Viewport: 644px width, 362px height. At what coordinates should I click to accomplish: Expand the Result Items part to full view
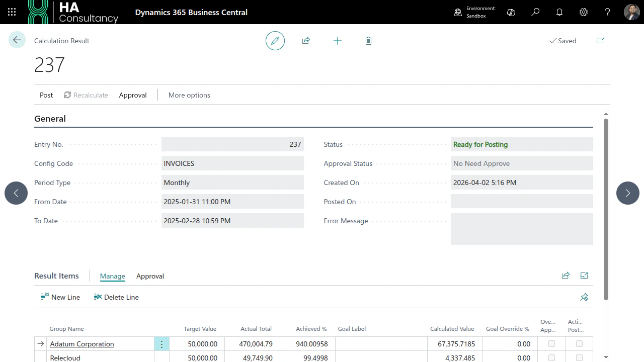(584, 276)
